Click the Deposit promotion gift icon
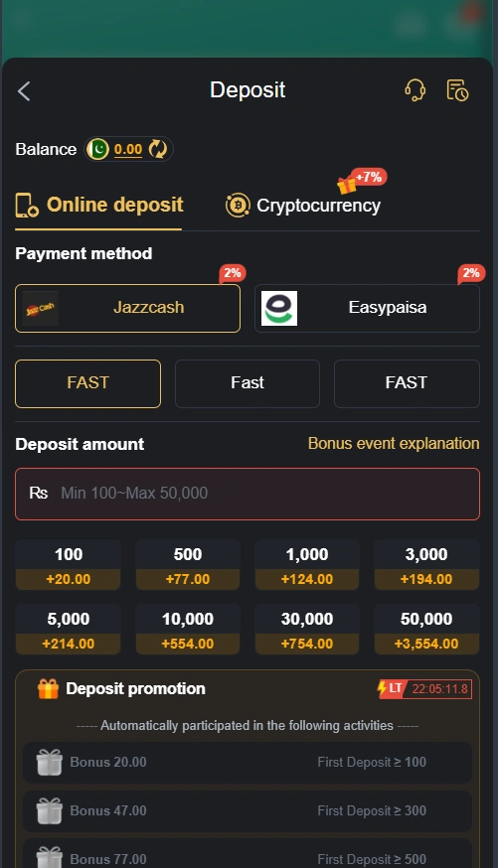This screenshot has width=498, height=868. pos(48,688)
